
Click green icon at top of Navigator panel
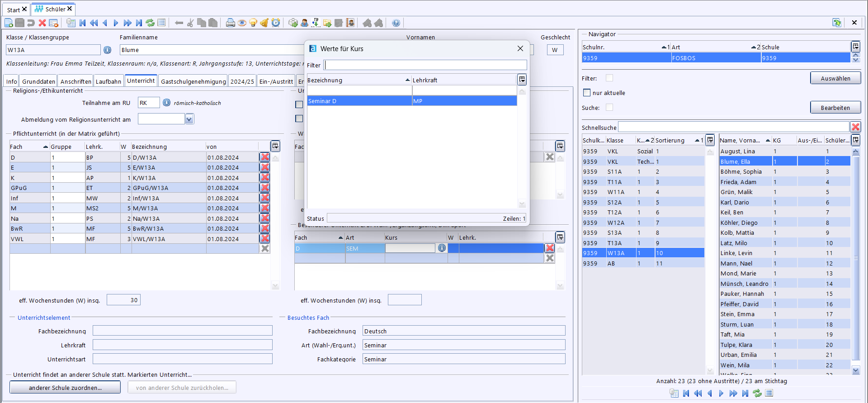837,23
